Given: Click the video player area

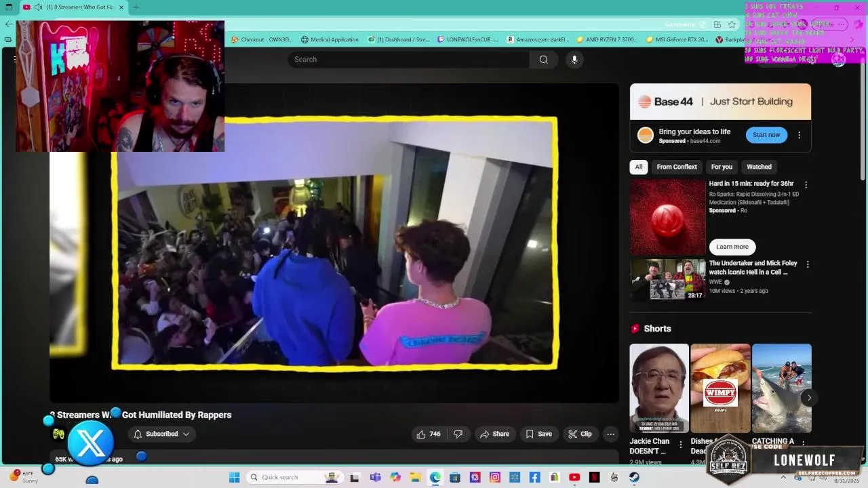Looking at the screenshot, I should pos(334,243).
